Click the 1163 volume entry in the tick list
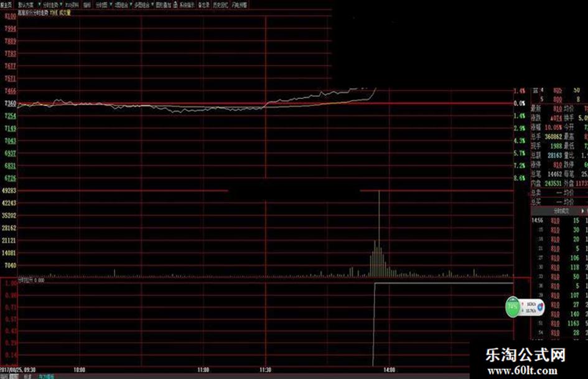Image resolution: width=588 pixels, height=379 pixels. [x=573, y=323]
